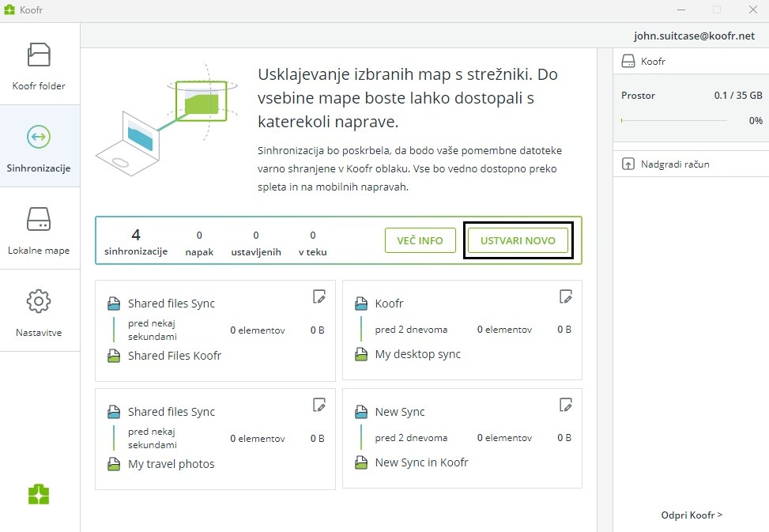The width and height of the screenshot is (769, 532).
Task: Click the 0.1 / 35 GB storage value
Action: click(738, 95)
